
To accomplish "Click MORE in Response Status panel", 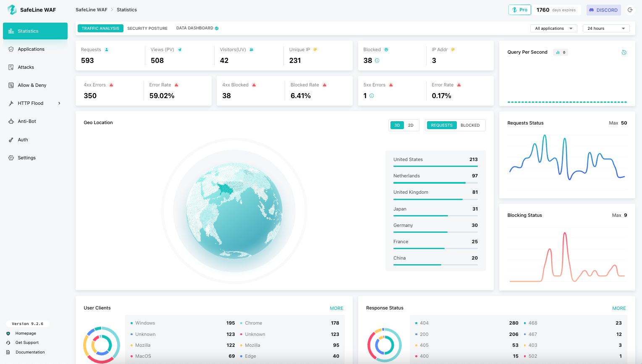I will [618, 308].
